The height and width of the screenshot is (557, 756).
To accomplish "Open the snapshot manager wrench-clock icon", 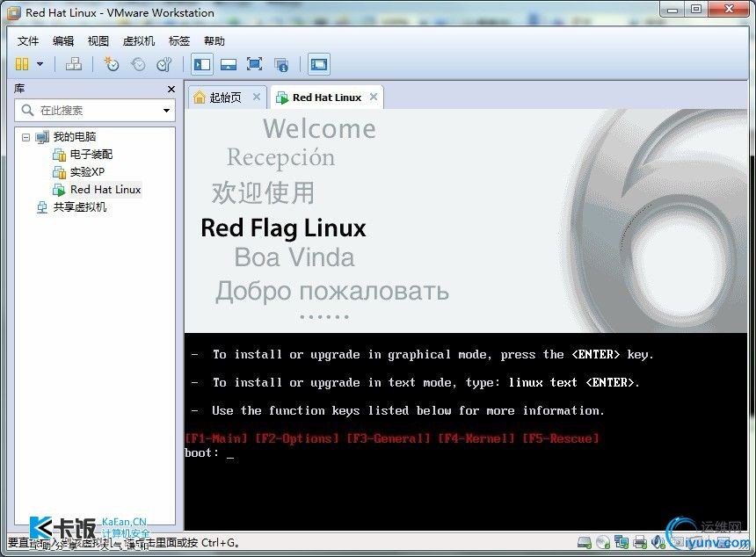I will pyautogui.click(x=164, y=64).
